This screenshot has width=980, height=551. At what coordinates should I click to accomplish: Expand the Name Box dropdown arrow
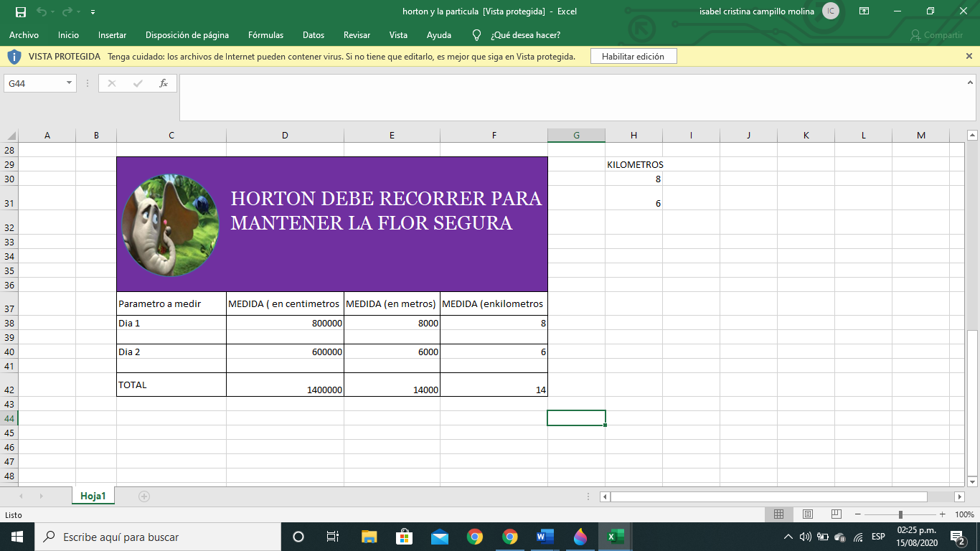[70, 83]
